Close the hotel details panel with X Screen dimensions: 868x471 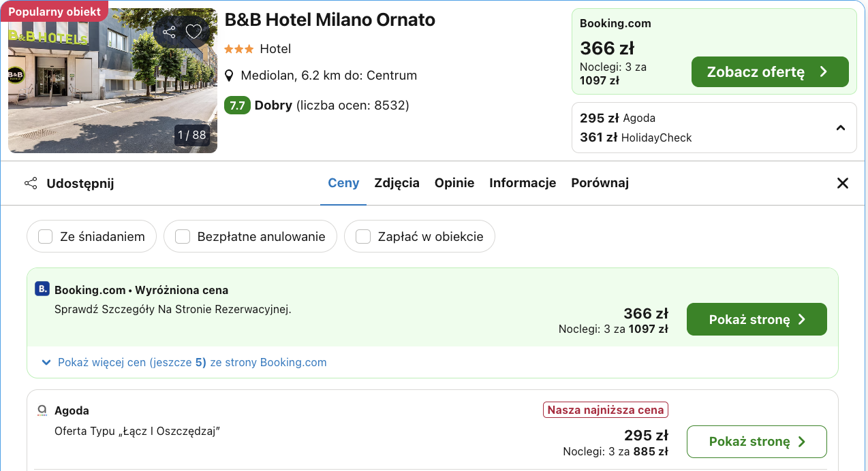click(843, 182)
